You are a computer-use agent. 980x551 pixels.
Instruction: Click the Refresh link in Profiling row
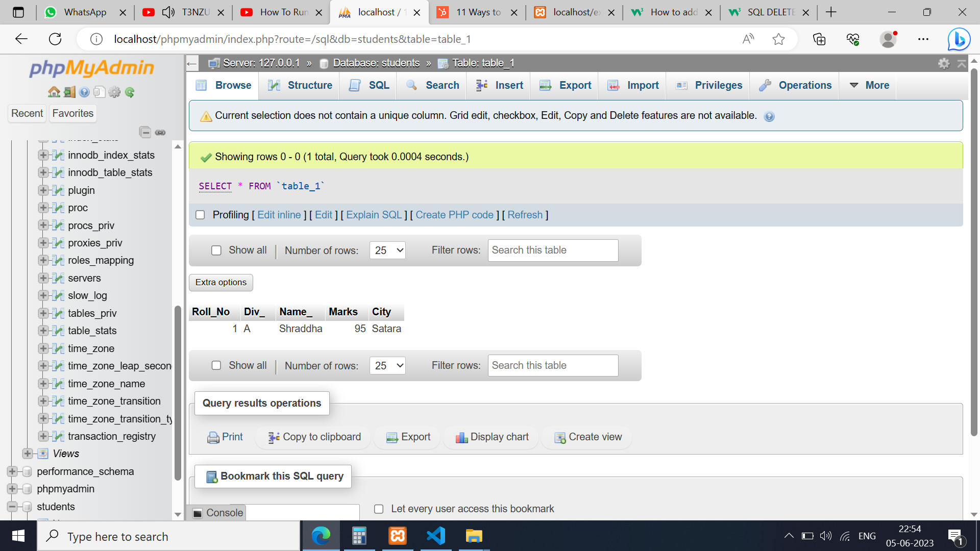click(525, 215)
